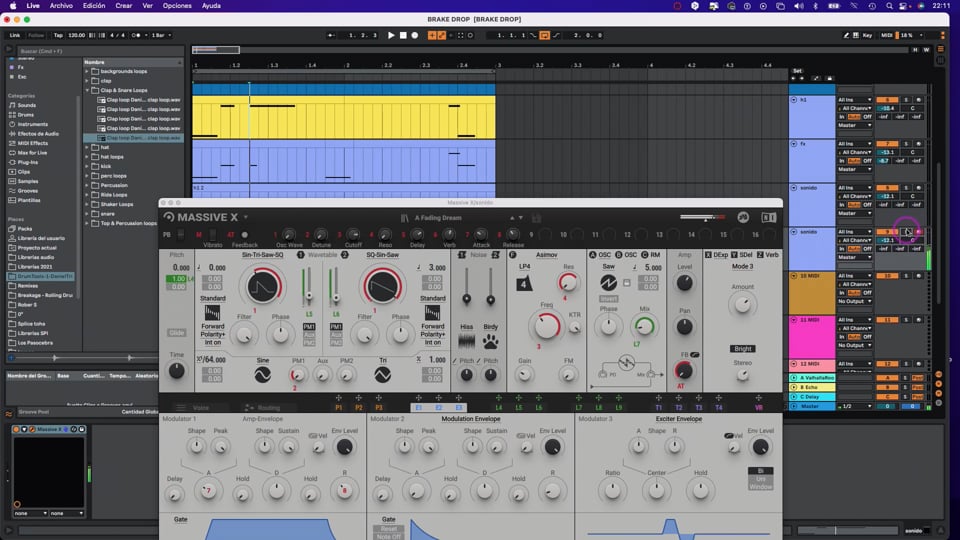The width and height of the screenshot is (960, 540).
Task: Click the Asimov filter type label
Action: tap(546, 255)
